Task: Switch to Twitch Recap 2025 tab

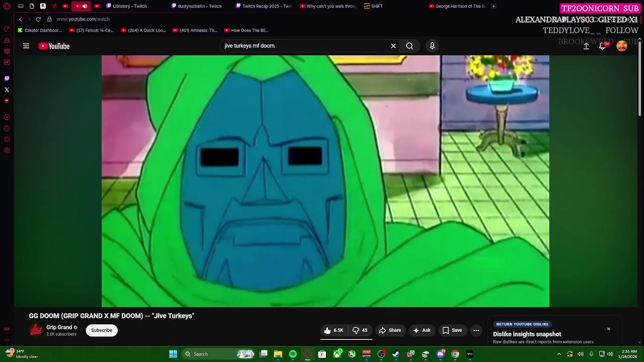Action: [x=264, y=6]
